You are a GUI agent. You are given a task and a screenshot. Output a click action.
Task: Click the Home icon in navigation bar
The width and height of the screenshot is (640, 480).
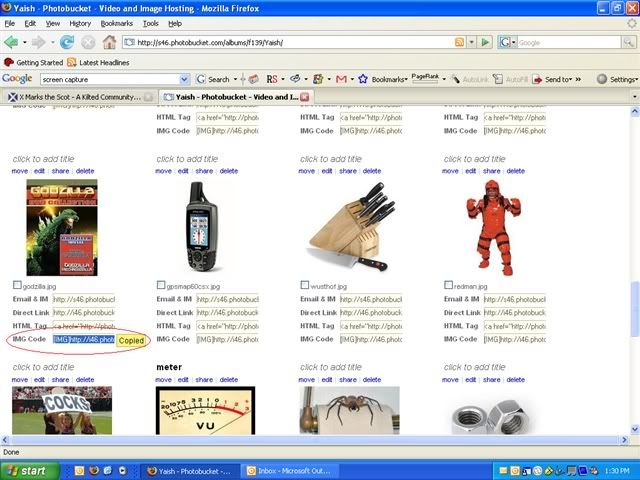109,42
